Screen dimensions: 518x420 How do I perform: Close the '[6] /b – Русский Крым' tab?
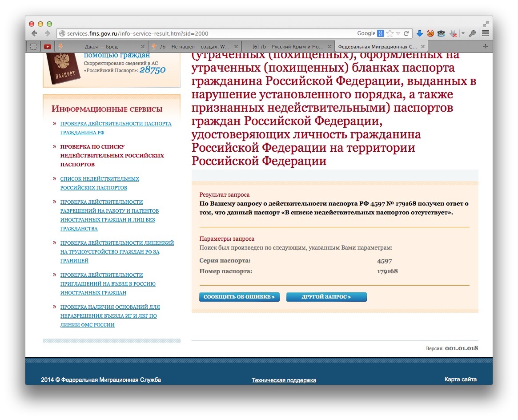point(329,47)
